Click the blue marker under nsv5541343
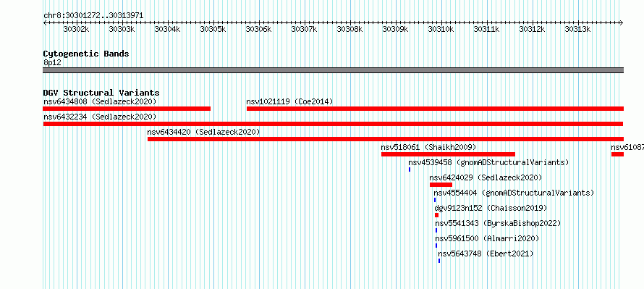Screen dimensions: 644x289 (436, 230)
